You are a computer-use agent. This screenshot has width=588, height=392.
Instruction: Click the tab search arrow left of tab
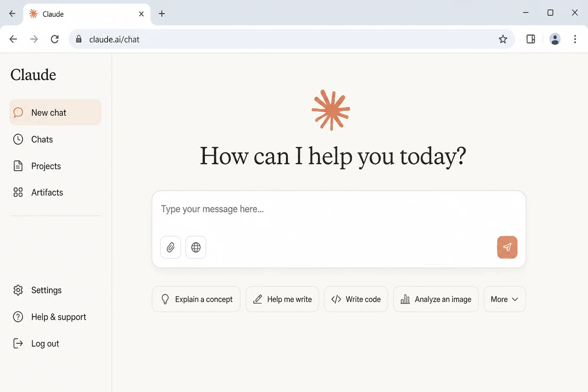pos(12,14)
